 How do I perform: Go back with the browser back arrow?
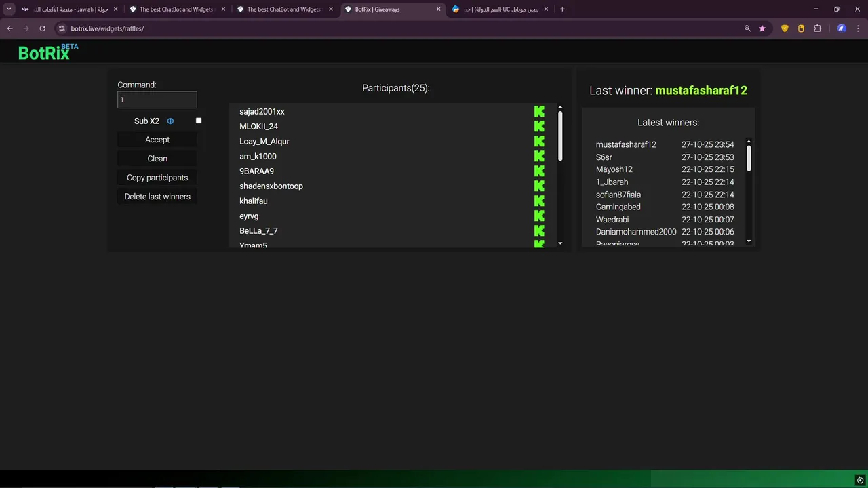[x=9, y=28]
